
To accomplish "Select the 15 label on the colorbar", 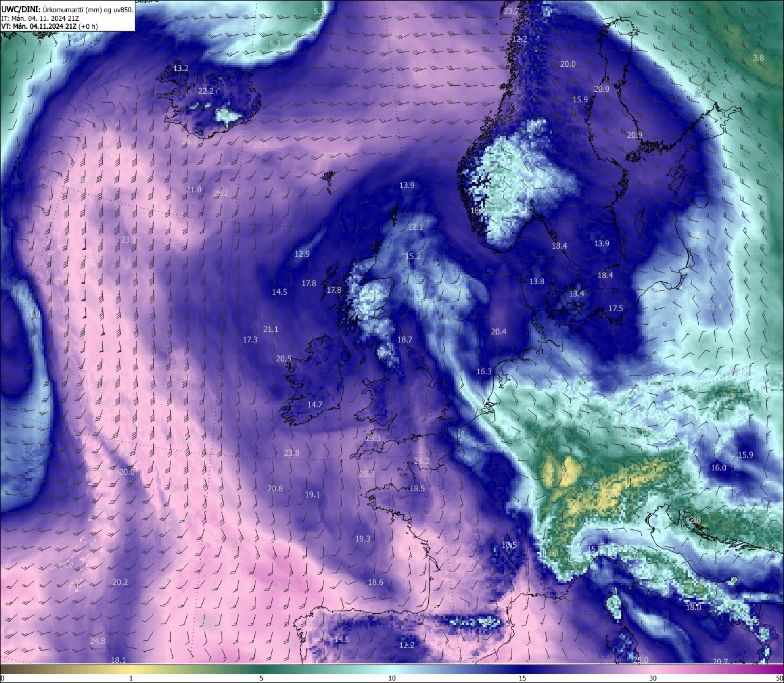I will tap(522, 678).
